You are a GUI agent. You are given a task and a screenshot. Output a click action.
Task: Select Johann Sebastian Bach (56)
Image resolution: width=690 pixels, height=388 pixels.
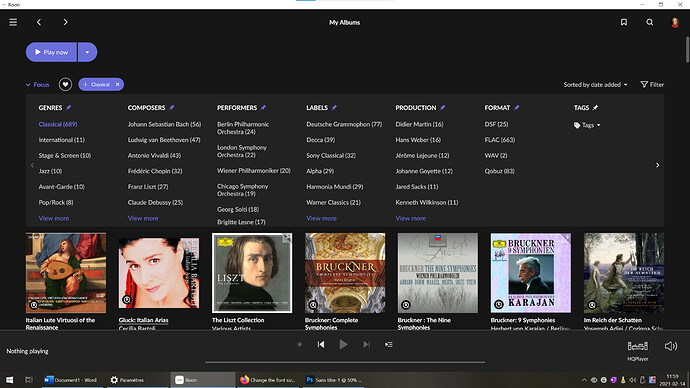(164, 124)
